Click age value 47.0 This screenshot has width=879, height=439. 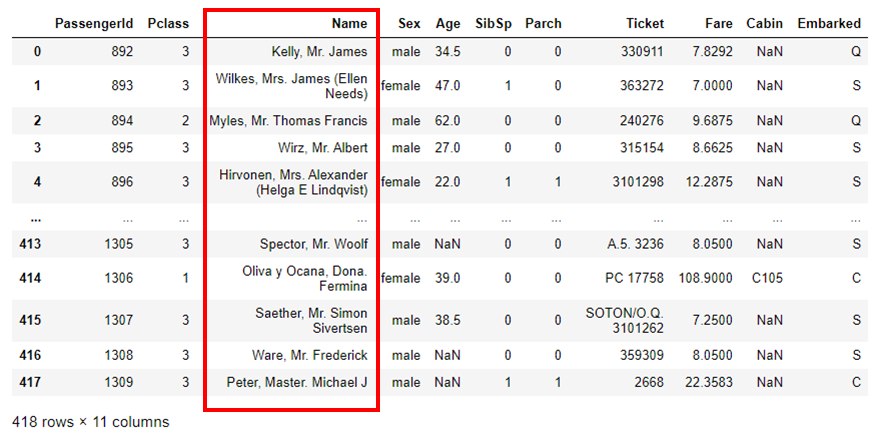pos(447,86)
